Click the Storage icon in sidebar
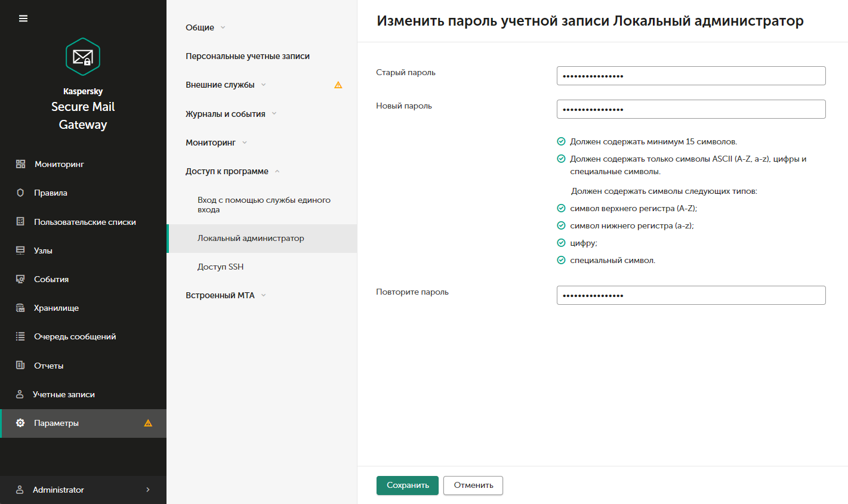This screenshot has height=504, width=848. click(x=20, y=308)
